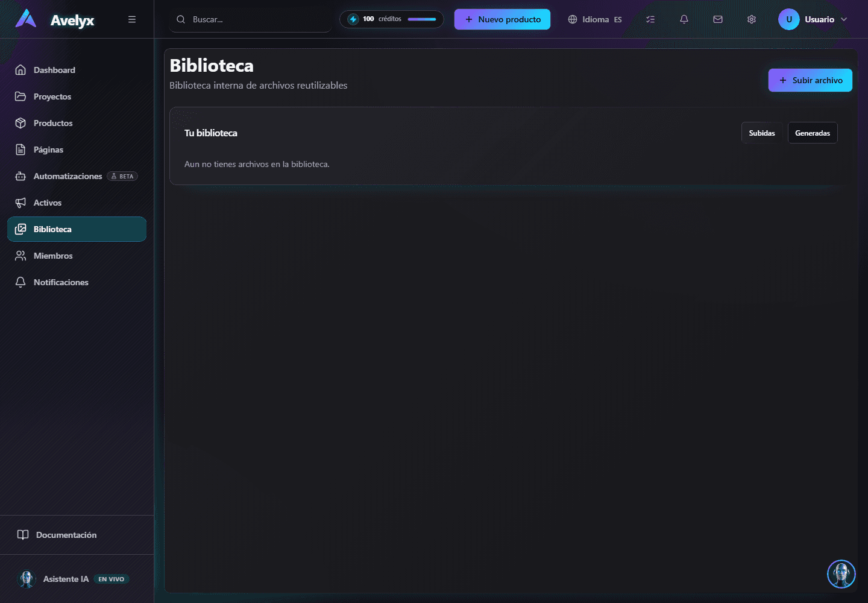Click the Páginas document icon
Image resolution: width=868 pixels, height=603 pixels.
(20, 150)
